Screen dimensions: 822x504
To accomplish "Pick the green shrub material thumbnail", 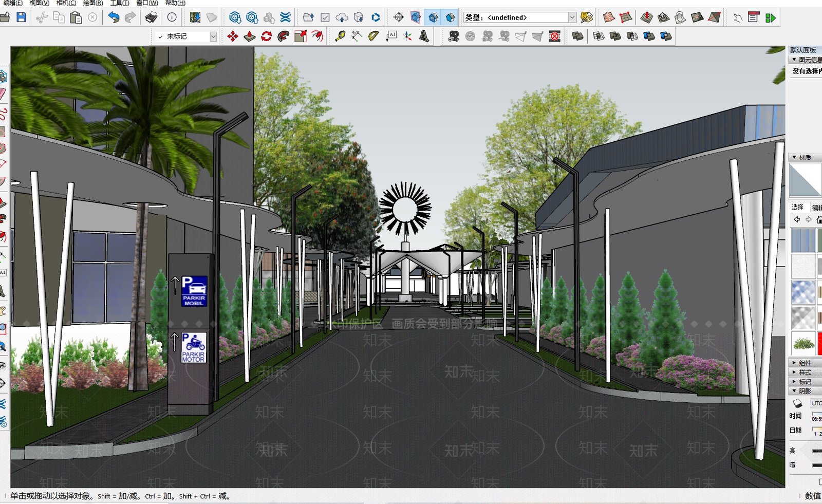I will 804,343.
